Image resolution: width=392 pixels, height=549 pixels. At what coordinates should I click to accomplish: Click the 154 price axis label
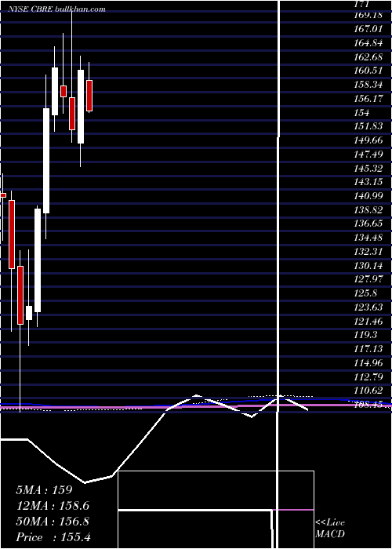[x=361, y=113]
